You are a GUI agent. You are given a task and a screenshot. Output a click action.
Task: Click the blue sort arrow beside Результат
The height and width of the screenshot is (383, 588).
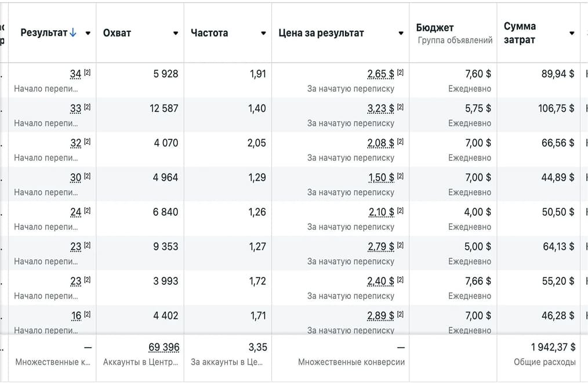coord(73,33)
